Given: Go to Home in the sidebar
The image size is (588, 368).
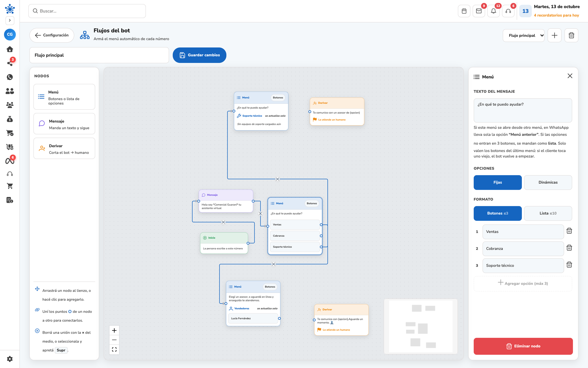Looking at the screenshot, I should coord(10,49).
